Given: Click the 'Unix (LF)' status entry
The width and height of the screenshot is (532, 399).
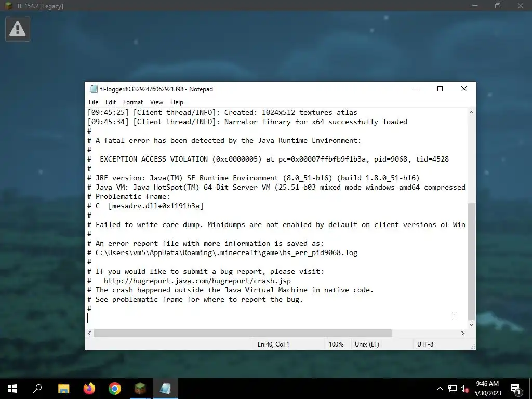Looking at the screenshot, I should (367, 344).
